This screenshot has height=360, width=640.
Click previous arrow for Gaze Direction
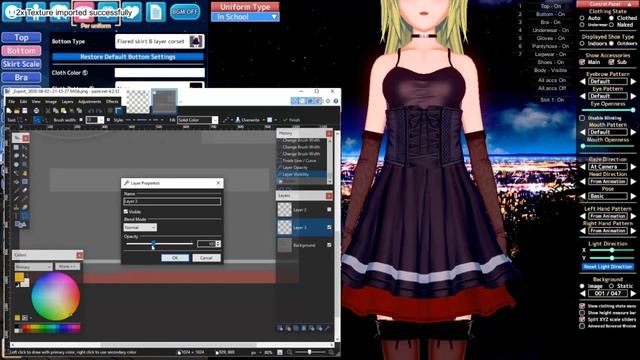[x=582, y=167]
